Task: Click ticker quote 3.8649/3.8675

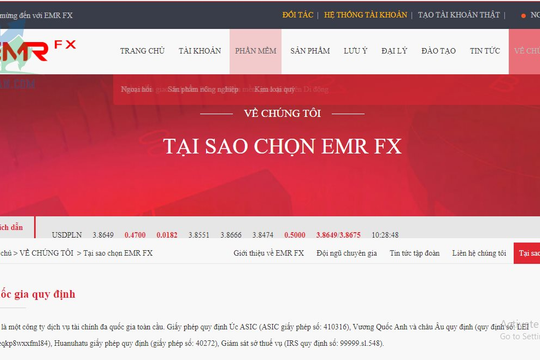Action: click(x=338, y=235)
